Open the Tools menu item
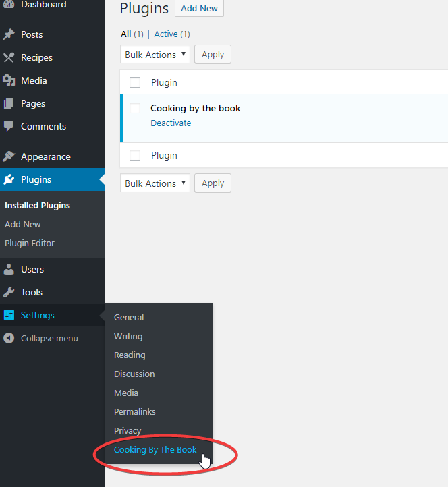The height and width of the screenshot is (487, 448). coord(32,292)
